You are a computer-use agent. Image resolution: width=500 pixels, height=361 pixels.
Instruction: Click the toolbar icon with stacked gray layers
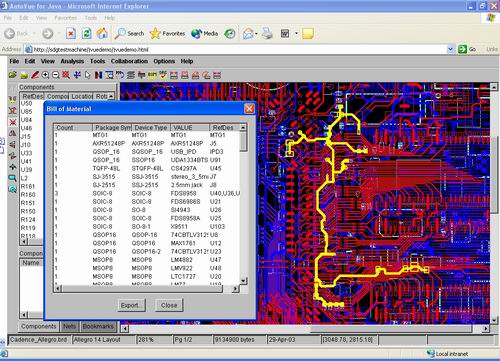point(131,75)
